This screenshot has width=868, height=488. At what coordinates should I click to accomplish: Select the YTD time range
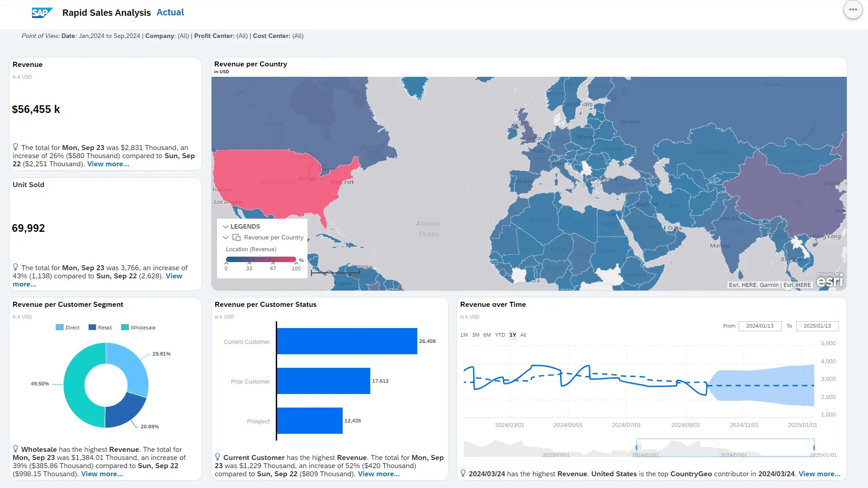click(500, 335)
